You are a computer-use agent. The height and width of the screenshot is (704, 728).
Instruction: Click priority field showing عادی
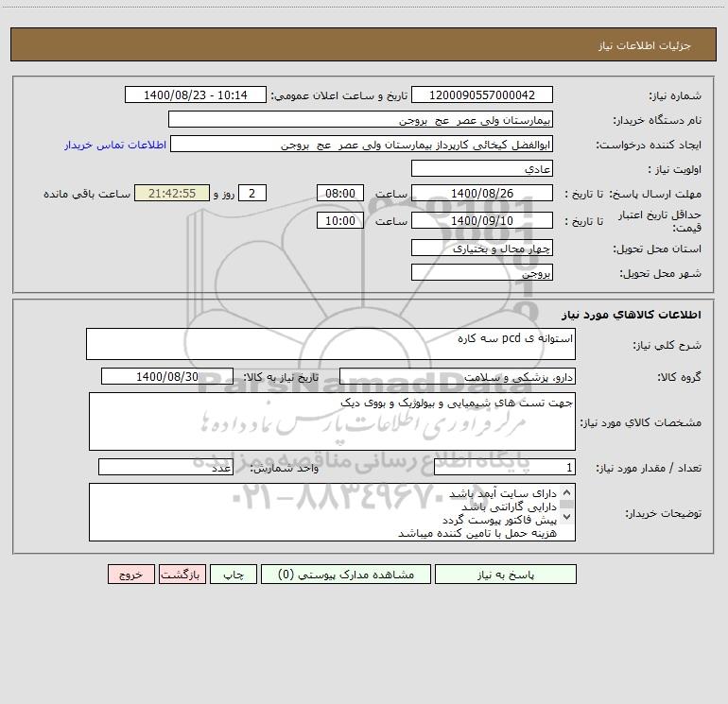[x=482, y=168]
